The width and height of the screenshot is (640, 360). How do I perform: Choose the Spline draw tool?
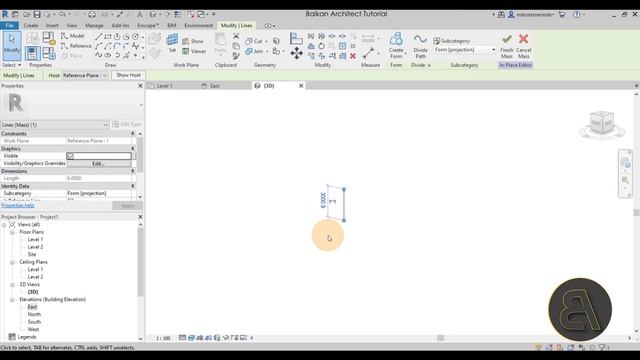tap(98, 55)
